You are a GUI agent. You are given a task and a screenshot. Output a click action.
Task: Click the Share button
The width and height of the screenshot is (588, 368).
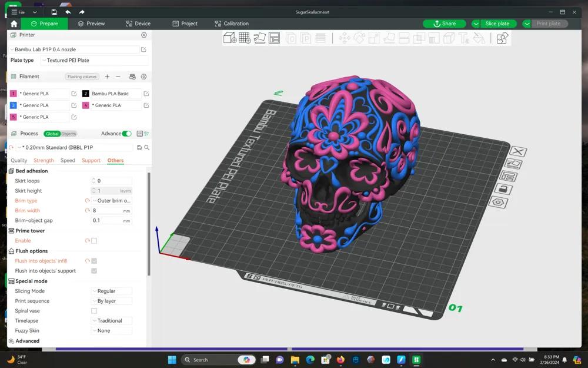click(x=445, y=24)
